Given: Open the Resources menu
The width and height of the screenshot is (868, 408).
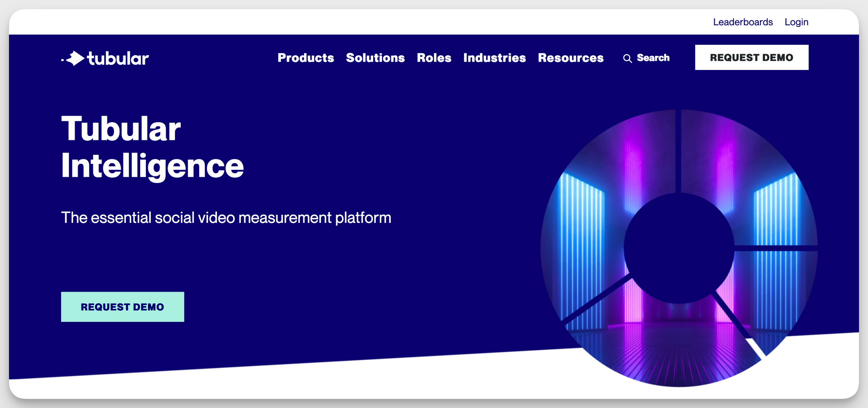Looking at the screenshot, I should point(571,58).
